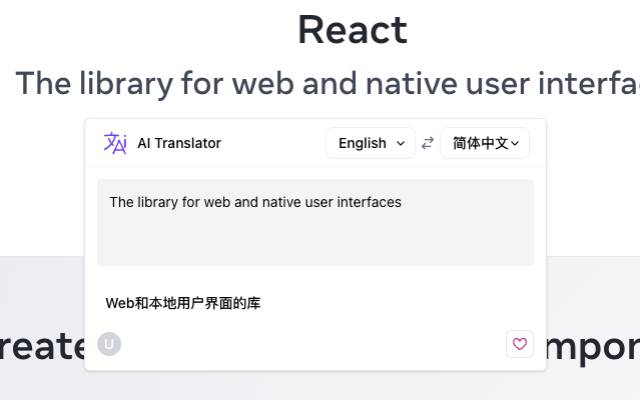Screen dimensions: 640x400
Task: Click the translated text Web和本地用户界面的库
Action: point(183,303)
